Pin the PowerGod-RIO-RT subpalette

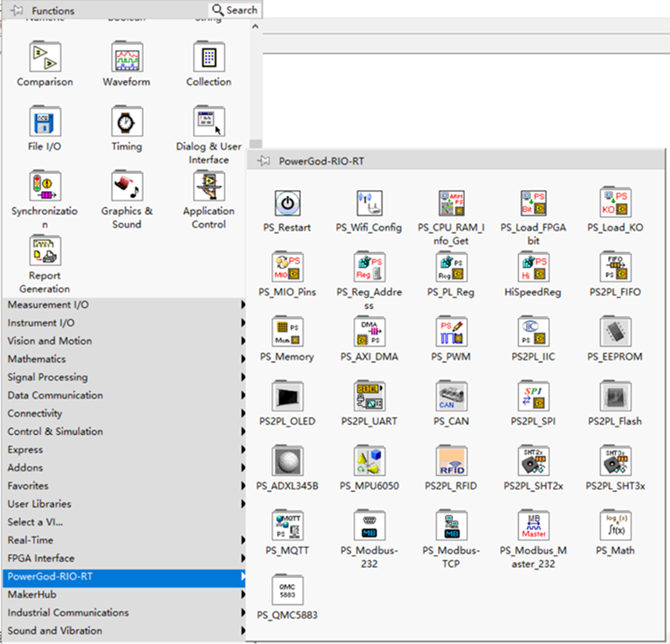pyautogui.click(x=263, y=160)
